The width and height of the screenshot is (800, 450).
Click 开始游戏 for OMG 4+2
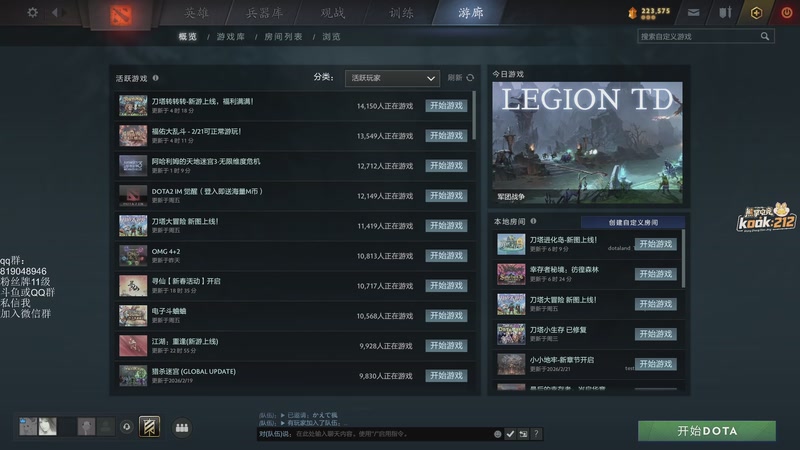click(446, 256)
